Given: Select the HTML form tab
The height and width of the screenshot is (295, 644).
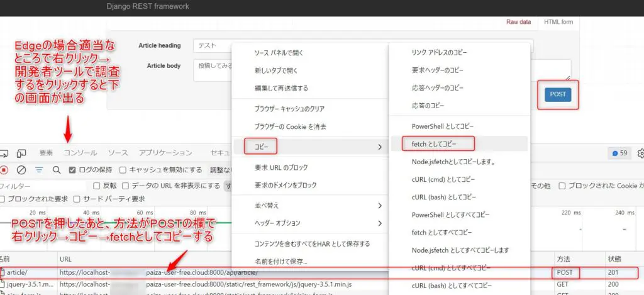Looking at the screenshot, I should coord(558,22).
